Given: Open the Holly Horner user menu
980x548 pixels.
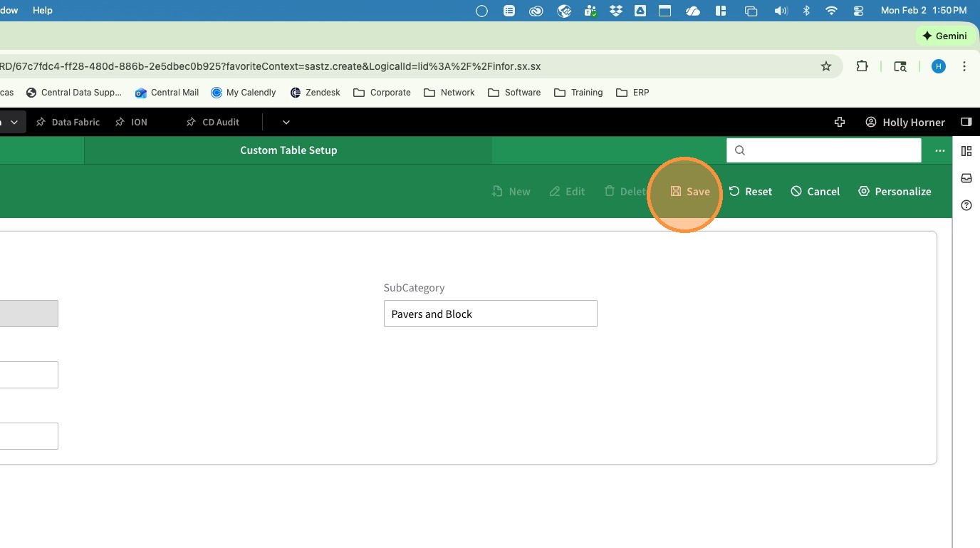Looking at the screenshot, I should [905, 122].
